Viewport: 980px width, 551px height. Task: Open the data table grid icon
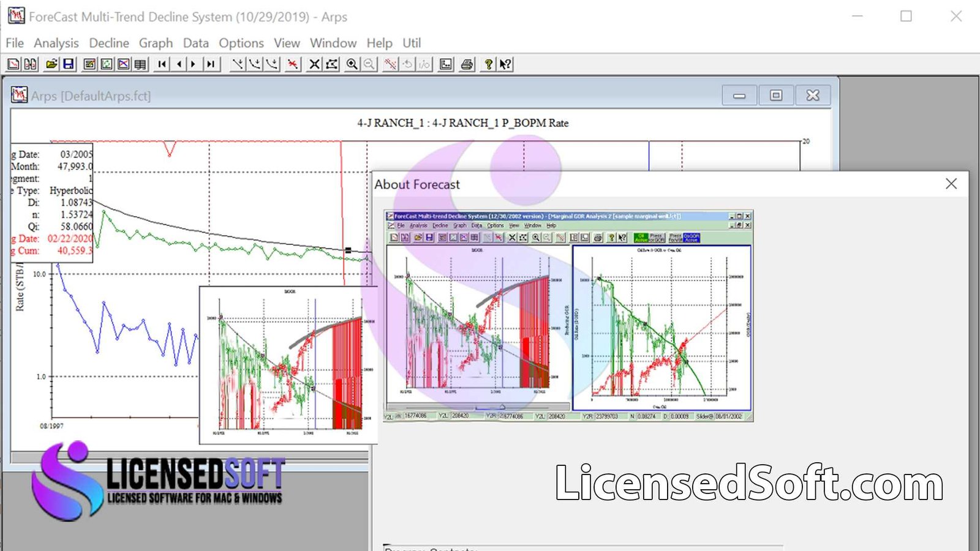coord(141,64)
